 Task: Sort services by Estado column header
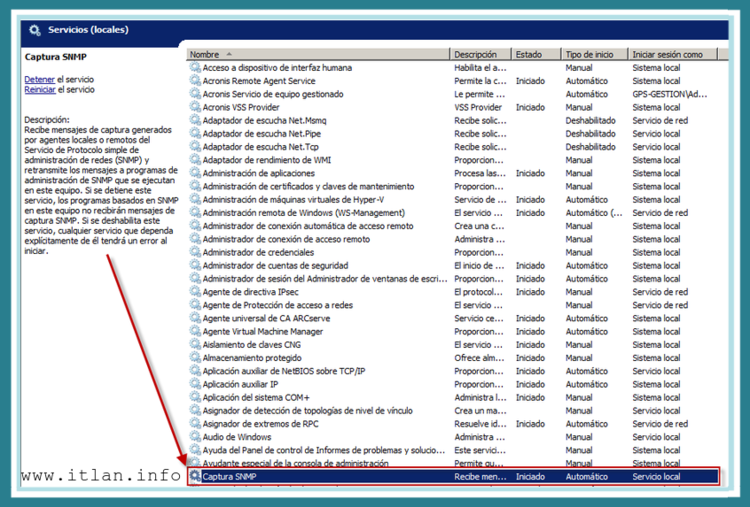[529, 54]
